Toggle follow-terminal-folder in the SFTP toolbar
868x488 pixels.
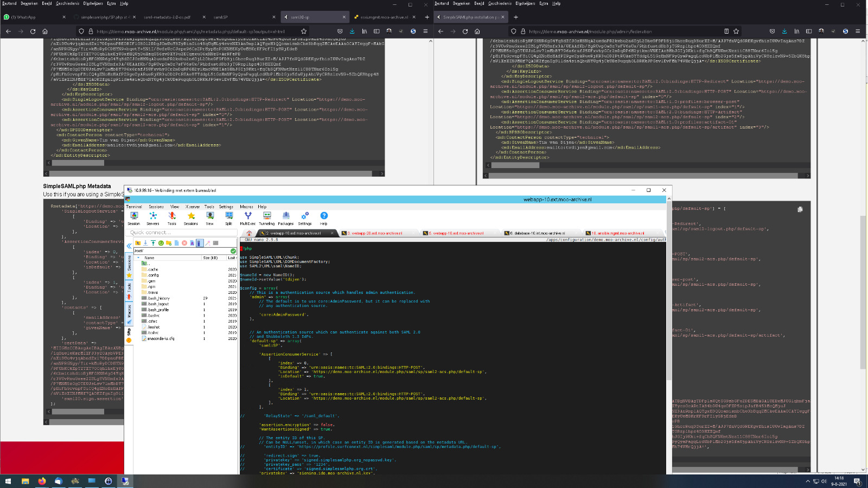tap(199, 243)
